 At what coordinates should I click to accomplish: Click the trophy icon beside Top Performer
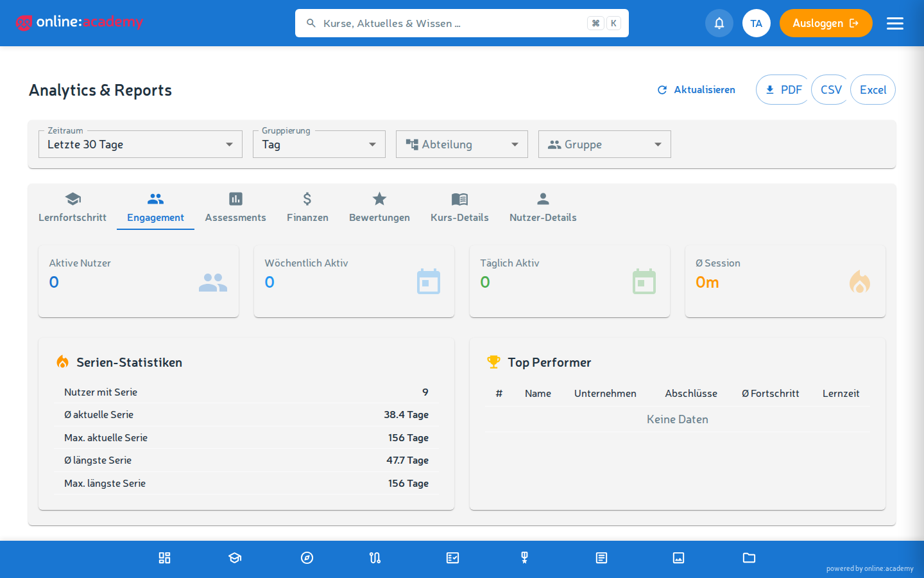tap(493, 362)
